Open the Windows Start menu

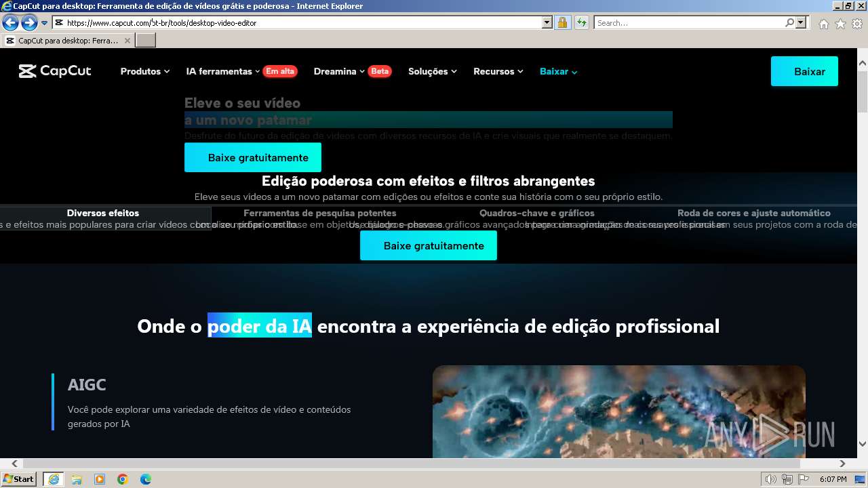click(19, 479)
